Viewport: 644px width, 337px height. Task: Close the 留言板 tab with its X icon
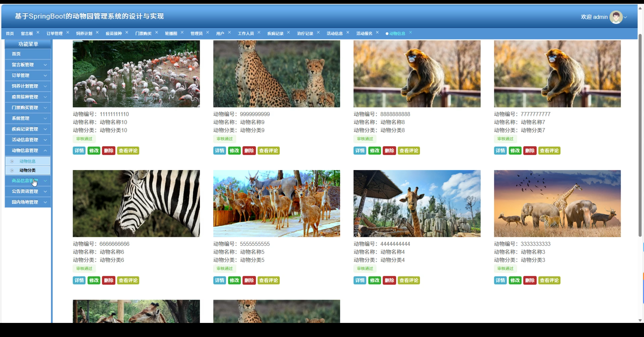pyautogui.click(x=38, y=32)
